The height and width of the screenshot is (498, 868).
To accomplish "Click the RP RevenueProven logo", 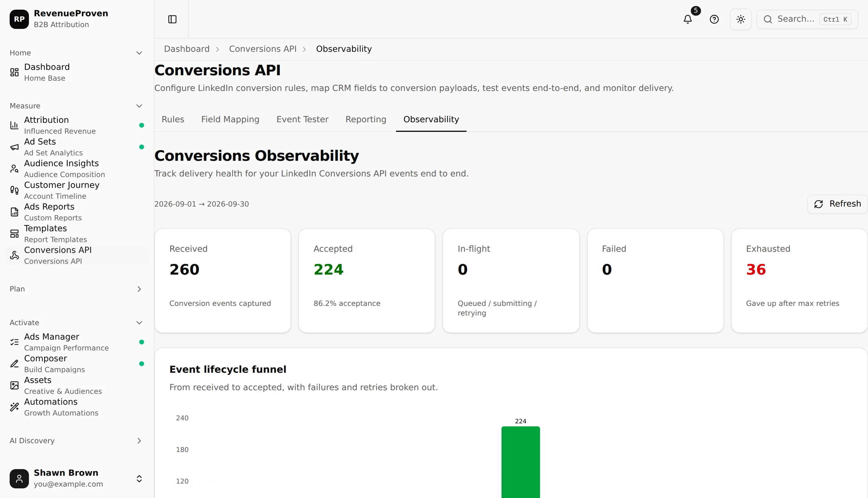I will (x=19, y=19).
